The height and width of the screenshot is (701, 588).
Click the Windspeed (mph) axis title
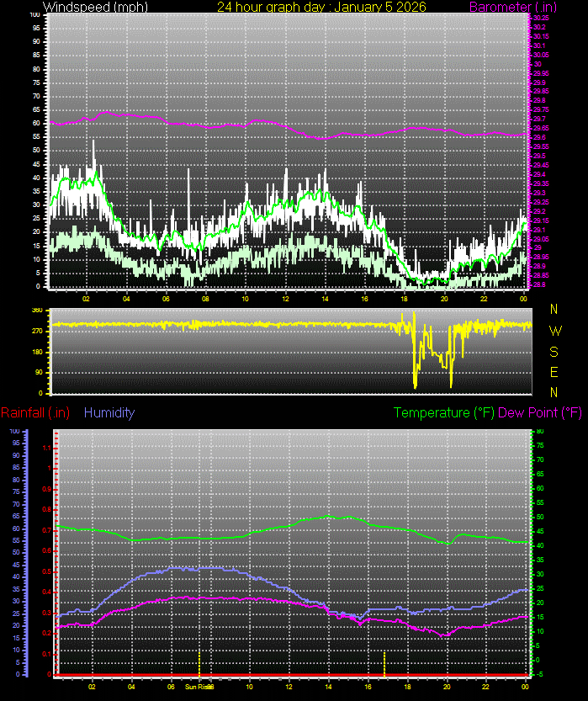click(x=95, y=7)
